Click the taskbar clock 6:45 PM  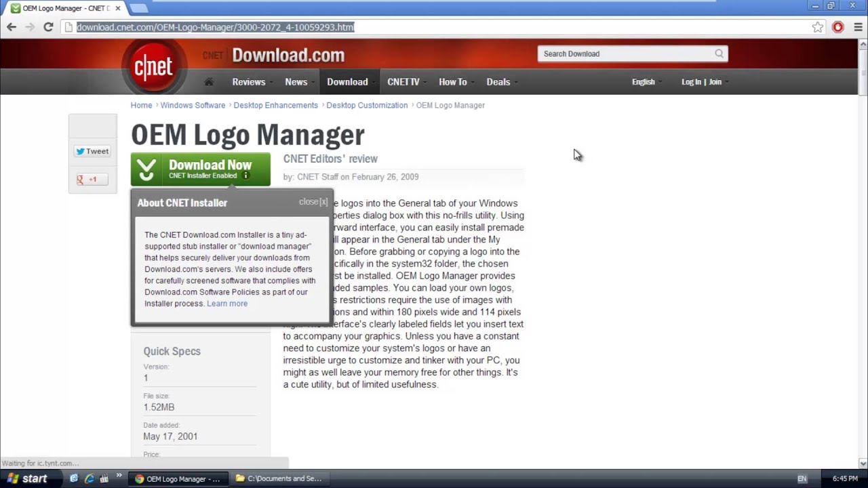coord(845,479)
